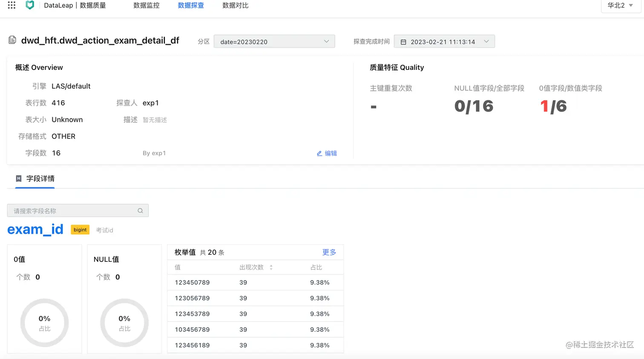Image resolution: width=644 pixels, height=359 pixels.
Task: Select enum value 123056789 row
Action: pos(256,298)
